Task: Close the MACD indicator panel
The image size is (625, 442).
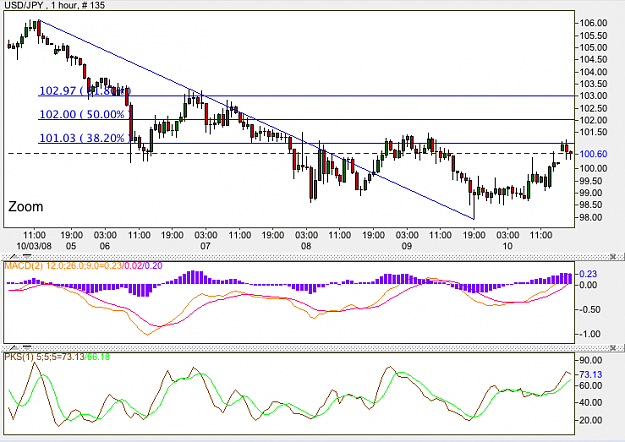Action: coord(613,256)
